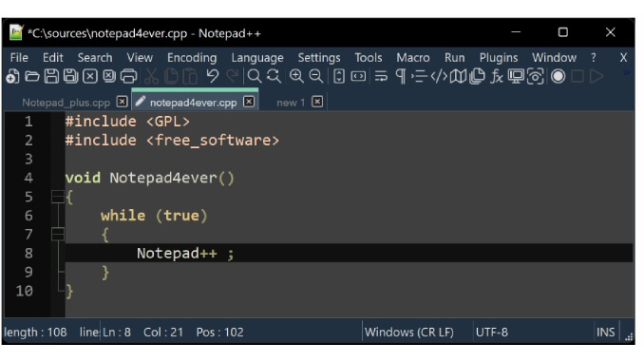Open the Run menu

point(454,58)
